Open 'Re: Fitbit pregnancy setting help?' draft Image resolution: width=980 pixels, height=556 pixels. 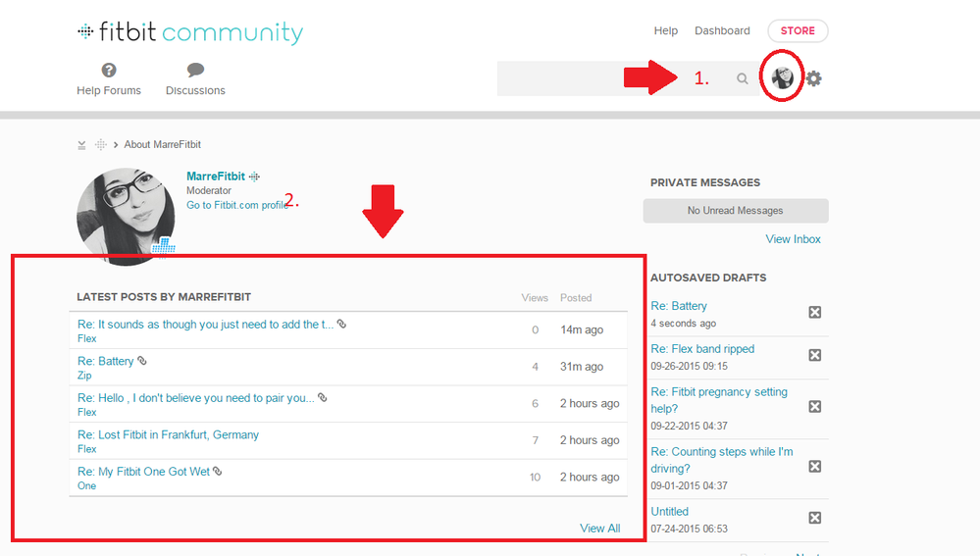(719, 400)
